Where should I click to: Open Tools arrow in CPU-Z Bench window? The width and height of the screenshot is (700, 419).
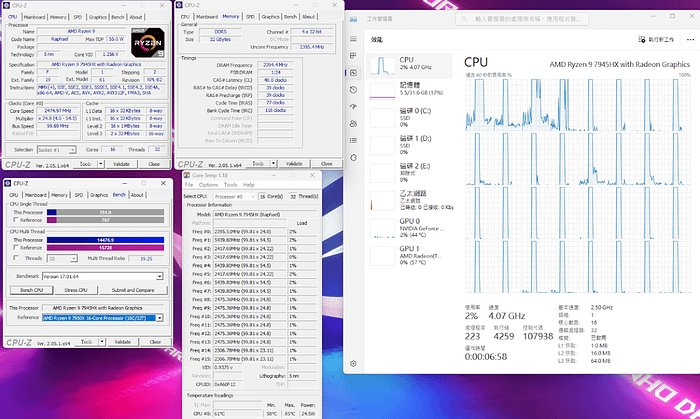point(102,342)
